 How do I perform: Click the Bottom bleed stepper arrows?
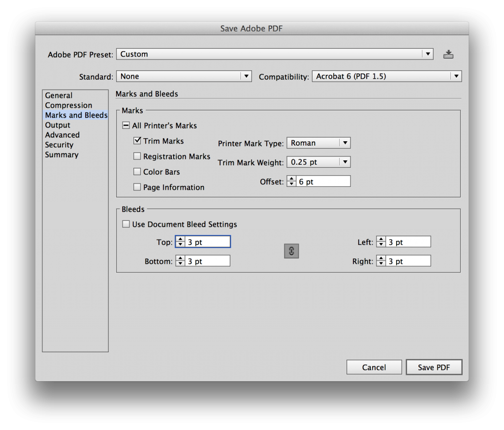[x=180, y=261]
